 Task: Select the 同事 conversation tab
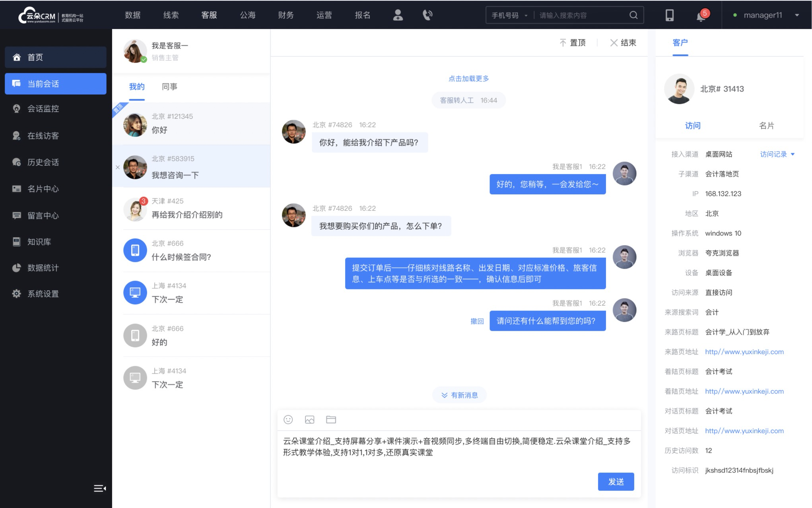click(x=169, y=86)
